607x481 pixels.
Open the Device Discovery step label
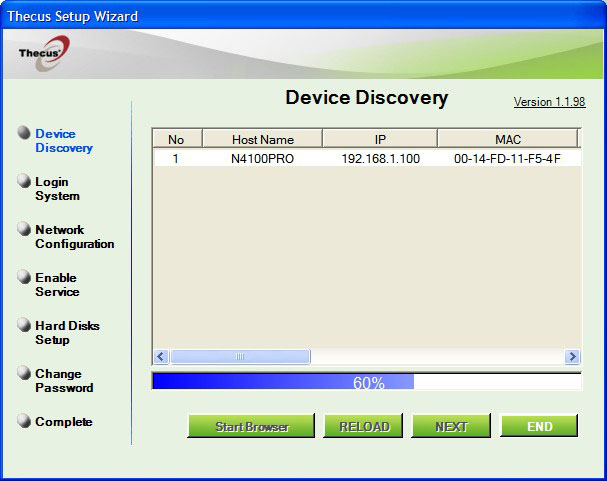coord(64,141)
